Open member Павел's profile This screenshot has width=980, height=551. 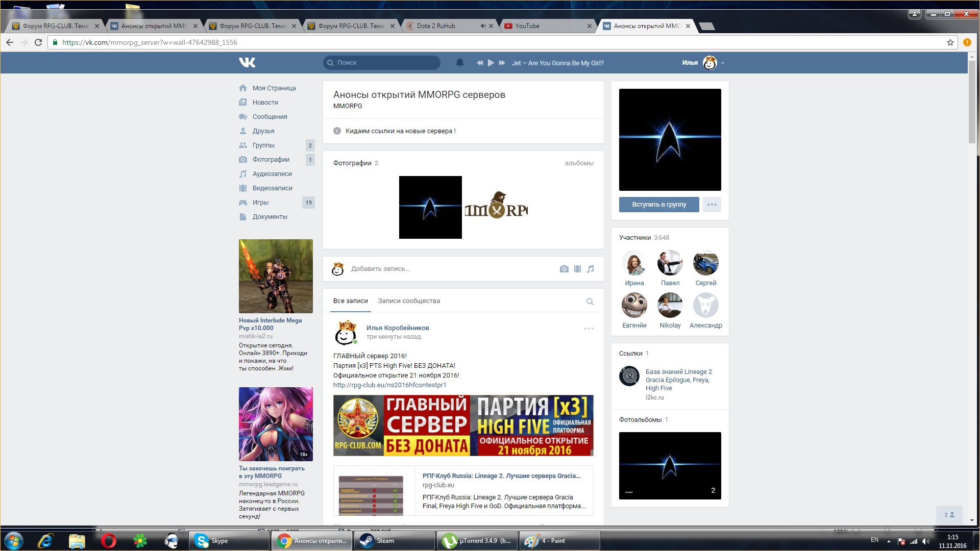[x=670, y=268]
